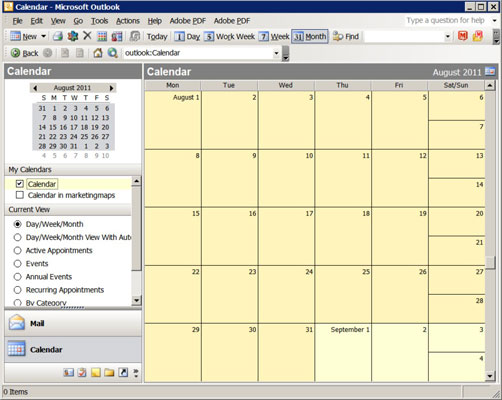Click the yellow add-in icon beside the red M
Screen dimensions: 502x400
coord(478,36)
